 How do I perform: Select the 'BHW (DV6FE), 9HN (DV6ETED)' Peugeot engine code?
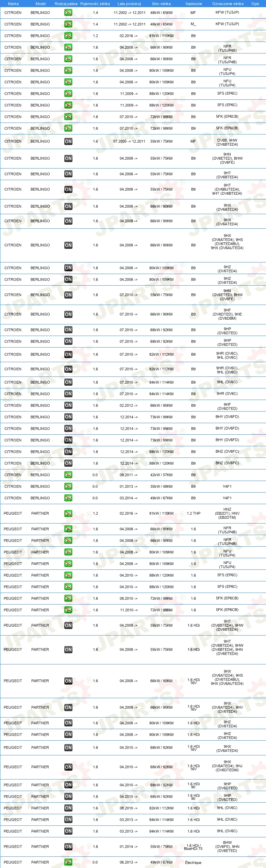(x=227, y=847)
